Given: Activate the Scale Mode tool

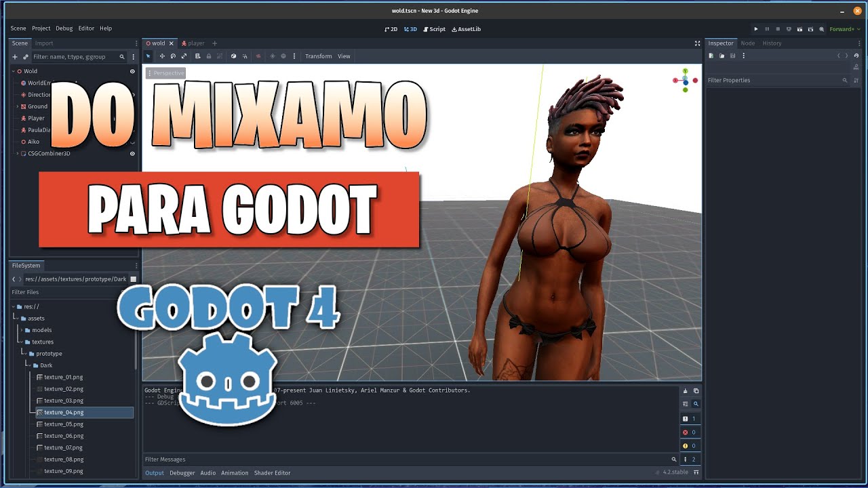Looking at the screenshot, I should (184, 56).
